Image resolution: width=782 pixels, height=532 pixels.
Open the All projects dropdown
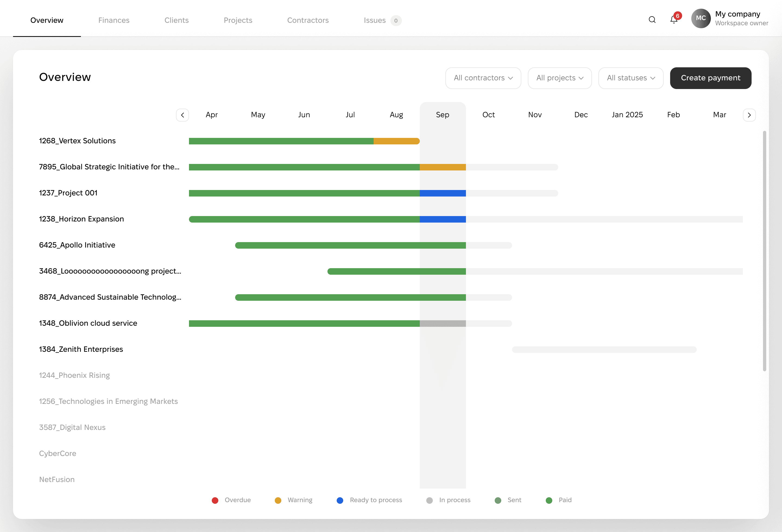tap(559, 78)
